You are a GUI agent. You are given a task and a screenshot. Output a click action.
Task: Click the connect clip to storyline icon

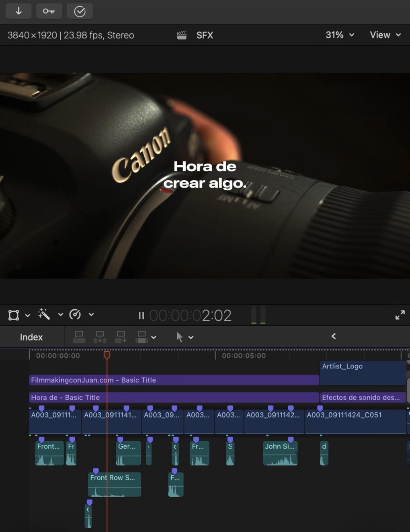point(79,337)
